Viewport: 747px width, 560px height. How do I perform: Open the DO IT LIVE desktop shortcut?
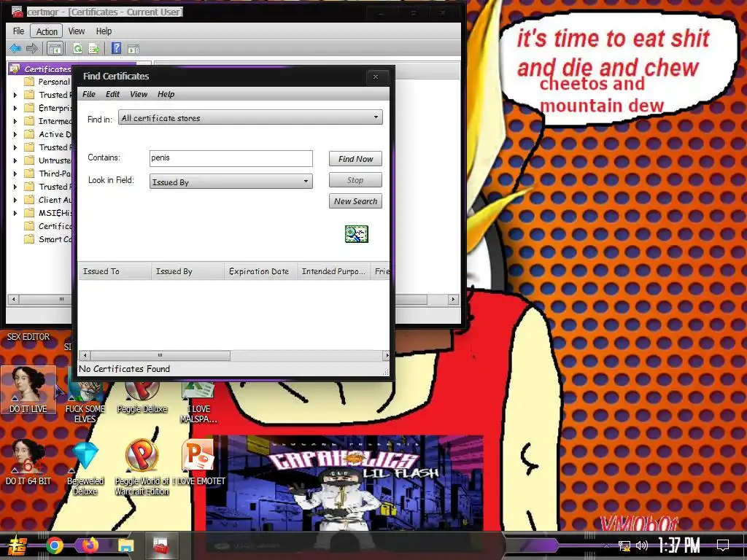[x=28, y=390]
